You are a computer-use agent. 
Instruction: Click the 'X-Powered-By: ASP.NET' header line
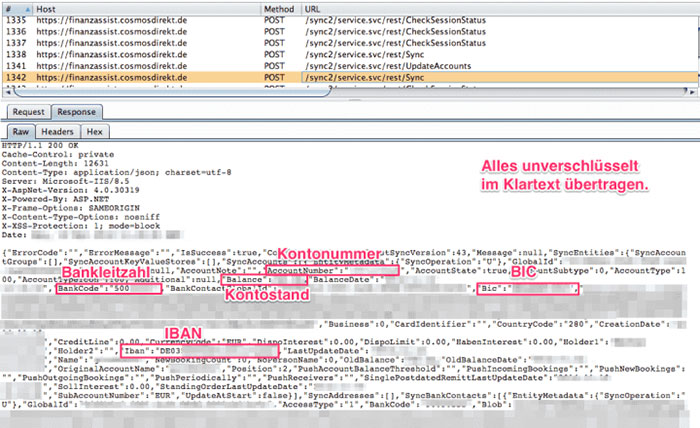pyautogui.click(x=55, y=199)
